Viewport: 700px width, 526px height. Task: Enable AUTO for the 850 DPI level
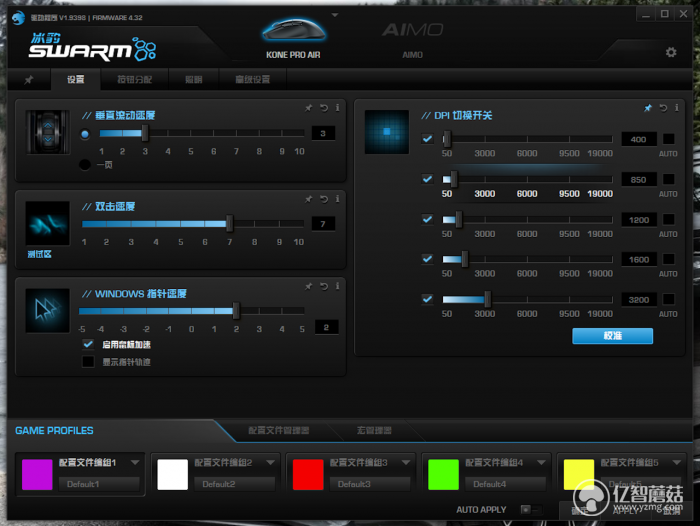pyautogui.click(x=668, y=179)
